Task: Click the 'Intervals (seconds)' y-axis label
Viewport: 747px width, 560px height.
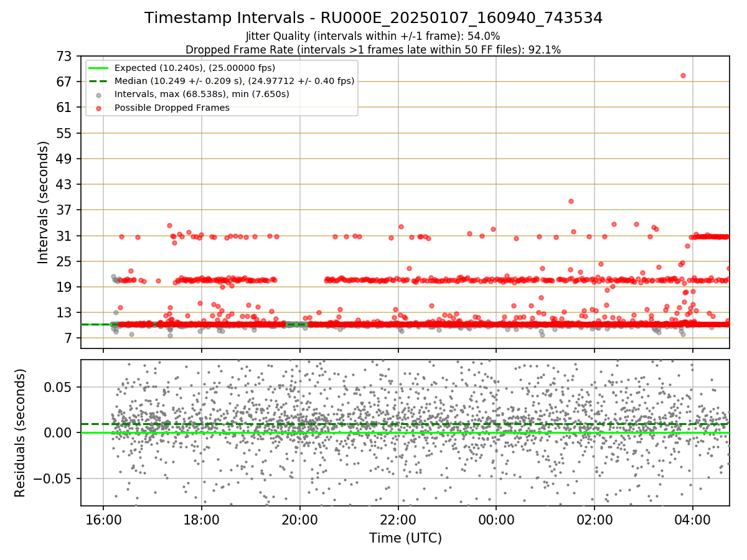Action: point(43,202)
